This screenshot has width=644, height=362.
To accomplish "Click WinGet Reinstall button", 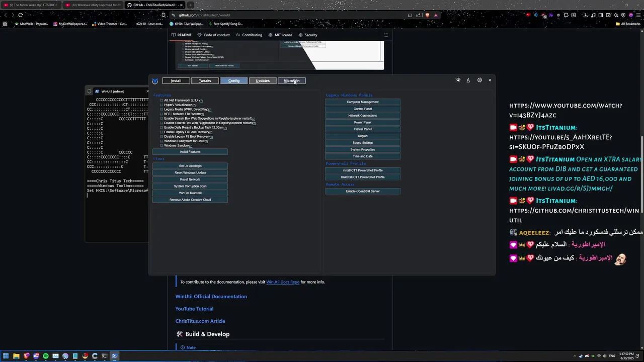I will tap(190, 193).
